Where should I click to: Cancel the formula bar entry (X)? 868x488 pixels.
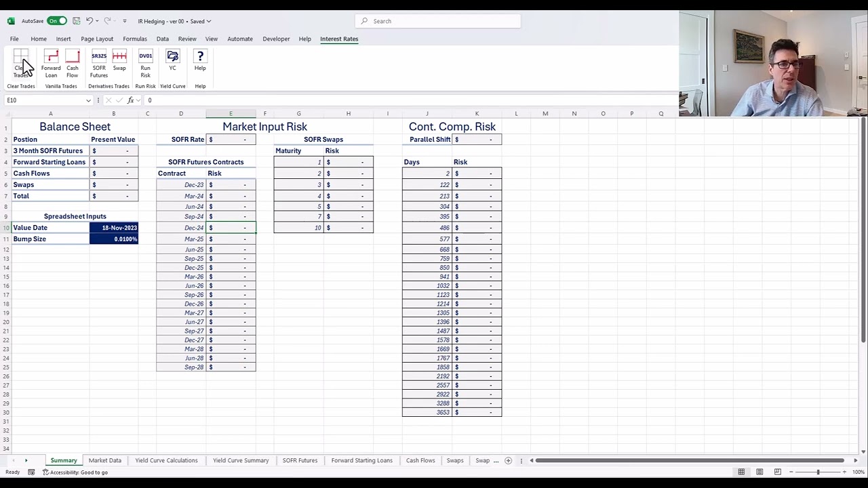coord(108,100)
